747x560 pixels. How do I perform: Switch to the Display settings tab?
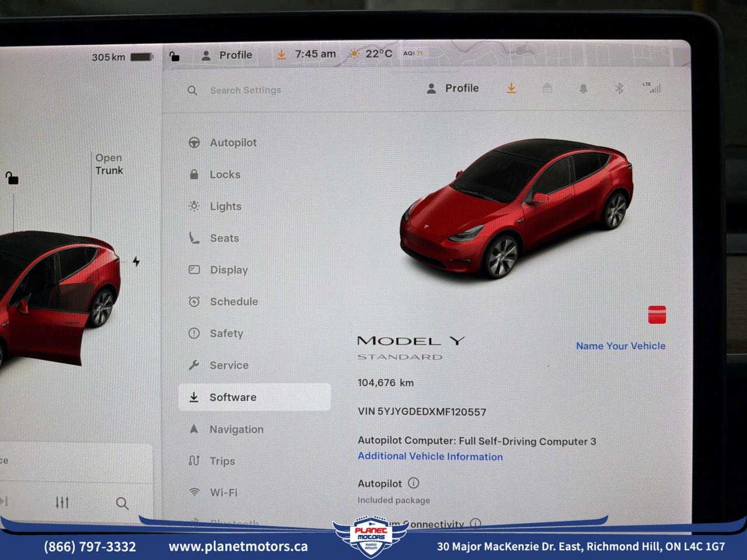tap(229, 269)
